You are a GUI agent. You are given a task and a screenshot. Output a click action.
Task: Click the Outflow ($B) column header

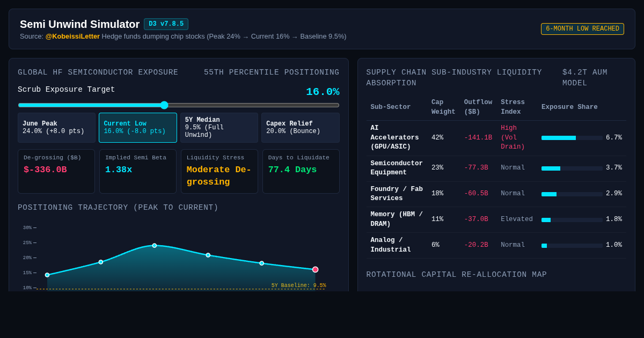(x=478, y=107)
